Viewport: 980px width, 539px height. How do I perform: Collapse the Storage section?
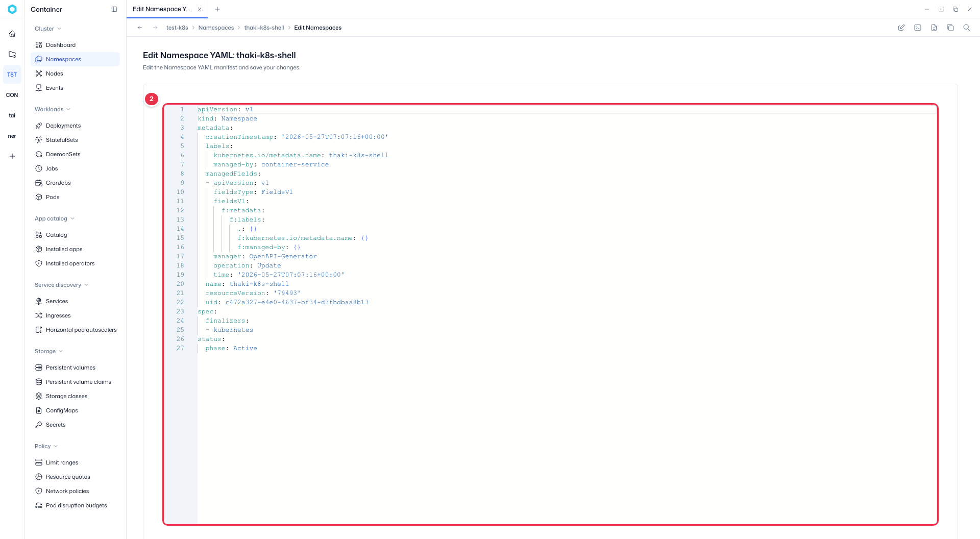coord(49,351)
